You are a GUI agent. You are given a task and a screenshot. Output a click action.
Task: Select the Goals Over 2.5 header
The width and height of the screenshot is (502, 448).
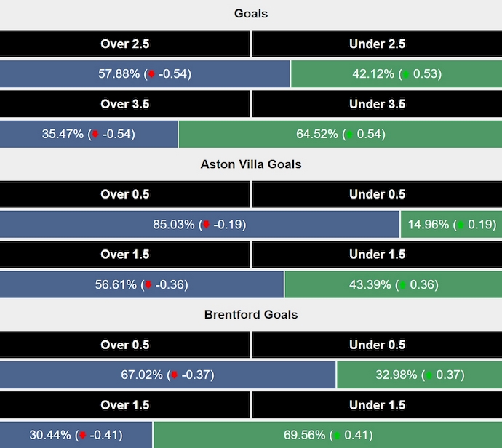(125, 44)
